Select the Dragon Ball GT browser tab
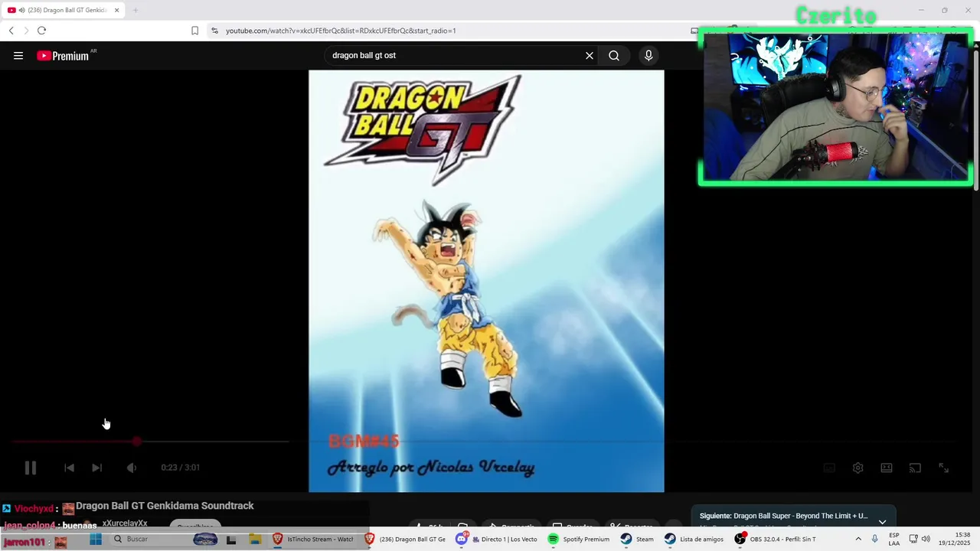Viewport: 980px width, 551px height. [63, 10]
